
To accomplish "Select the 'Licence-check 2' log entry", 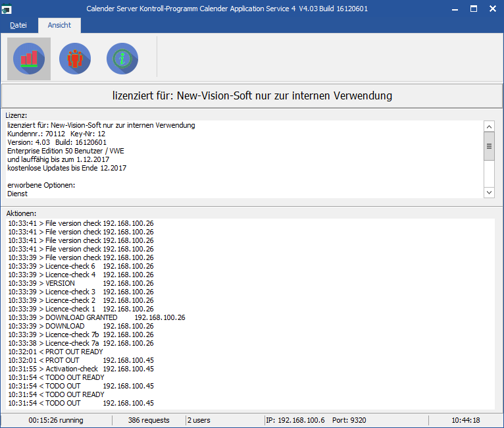I will (81, 300).
